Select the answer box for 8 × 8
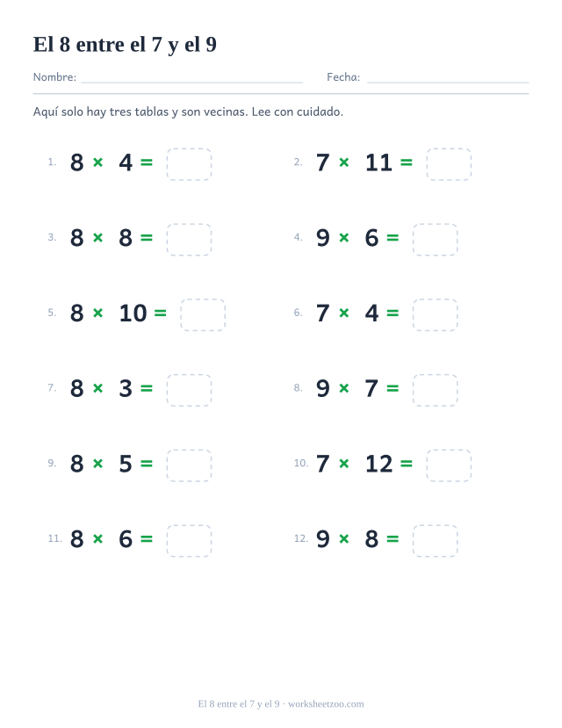Screen dimensions: 562x728 click(189, 239)
